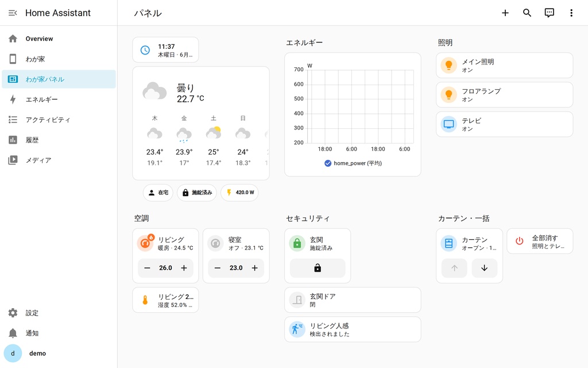Click the リビング人感 motion sensor icon
The height and width of the screenshot is (368, 588).
click(x=297, y=329)
